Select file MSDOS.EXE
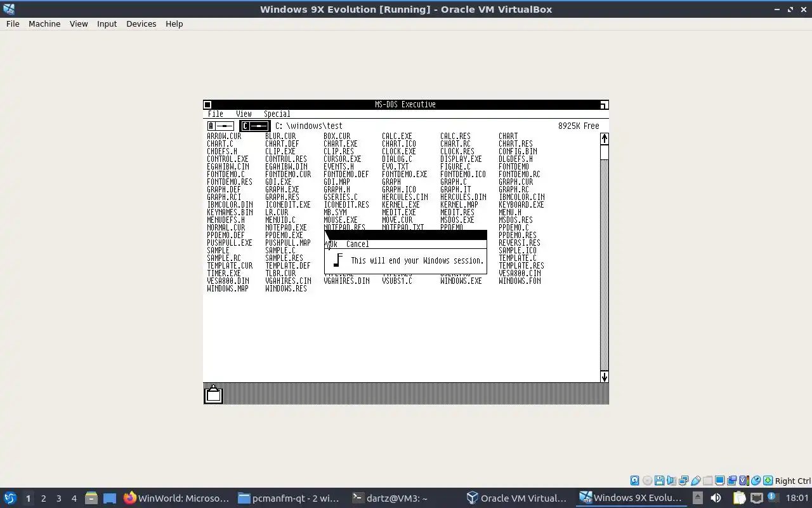Viewport: 812px width, 508px height. (x=457, y=220)
